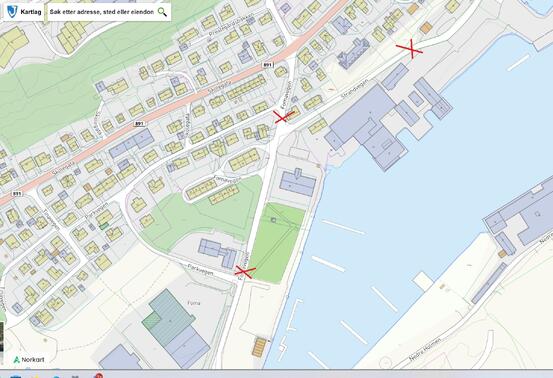Click the 891 road shield near the map top
This screenshot has height=378, width=553.
[268, 65]
